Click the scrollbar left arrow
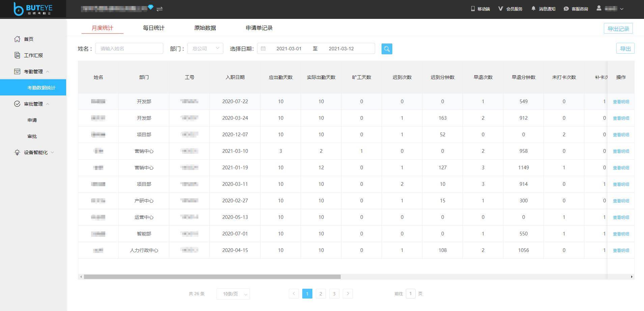Viewport: 644px width, 311px height. tap(81, 277)
